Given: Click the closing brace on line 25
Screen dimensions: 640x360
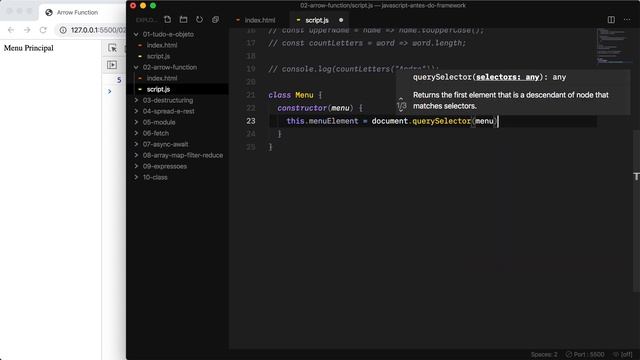Looking at the screenshot, I should point(270,147).
